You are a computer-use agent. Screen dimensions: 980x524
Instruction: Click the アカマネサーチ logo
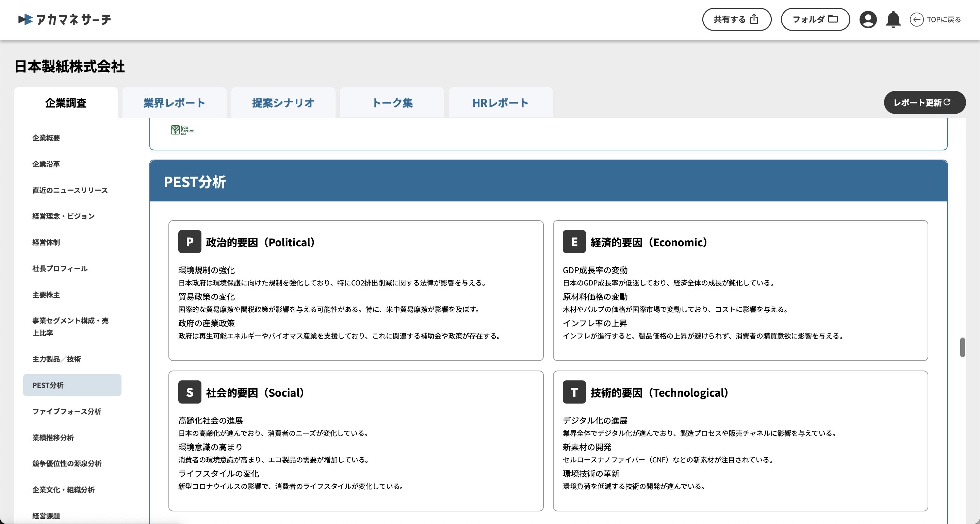click(x=65, y=19)
